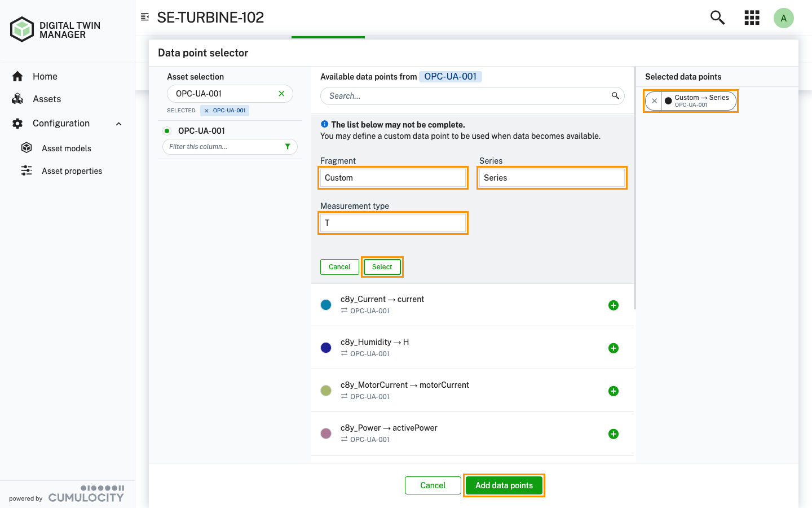
Task: Clear the OPC-UA-001 asset selection field
Action: pos(281,93)
